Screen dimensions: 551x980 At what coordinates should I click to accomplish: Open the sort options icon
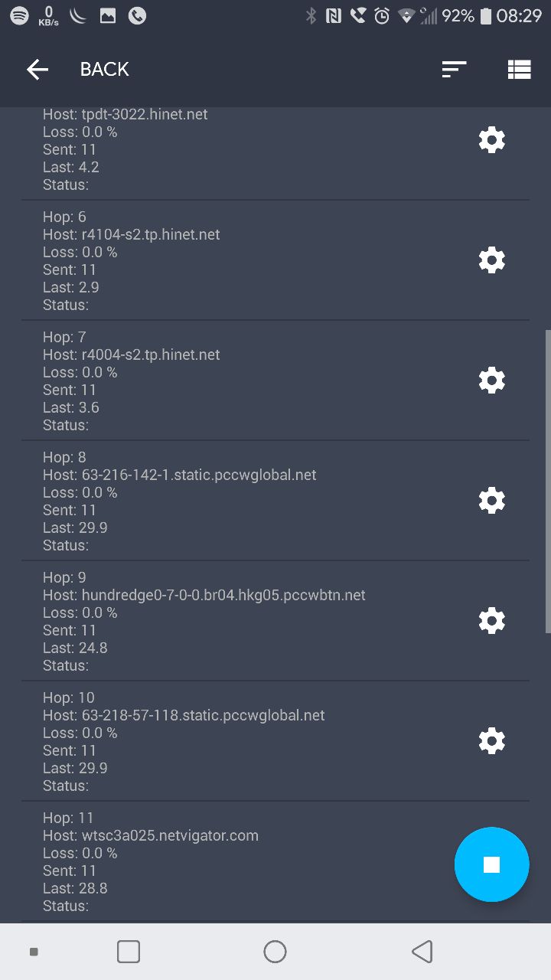[454, 70]
